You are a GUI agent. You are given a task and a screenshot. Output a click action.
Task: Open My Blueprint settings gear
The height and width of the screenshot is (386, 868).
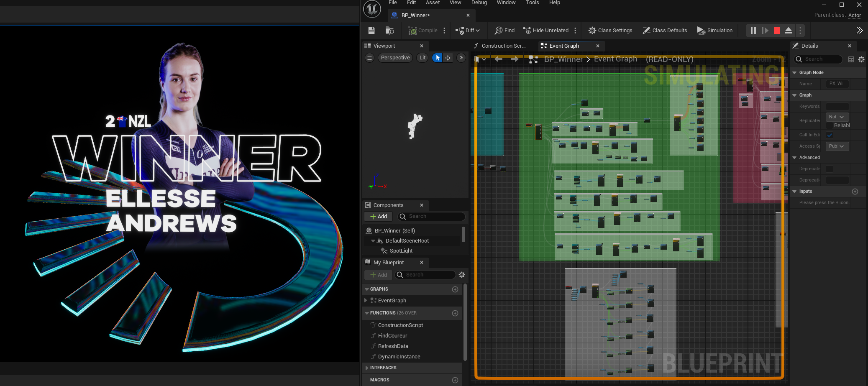pyautogui.click(x=462, y=275)
